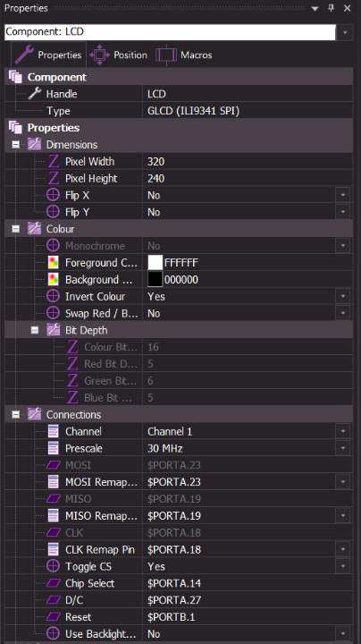Open the Component LCD selector dropdown

pyautogui.click(x=345, y=32)
